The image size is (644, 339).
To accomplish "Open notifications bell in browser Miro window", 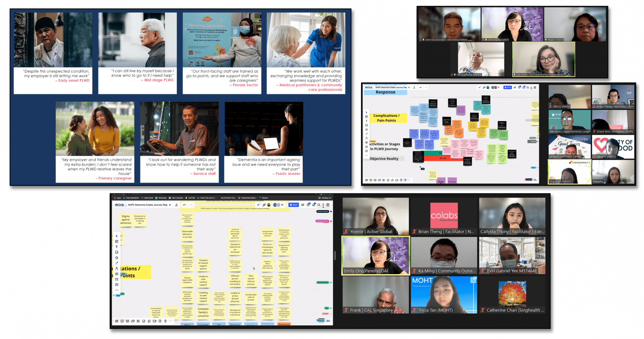I will (313, 205).
